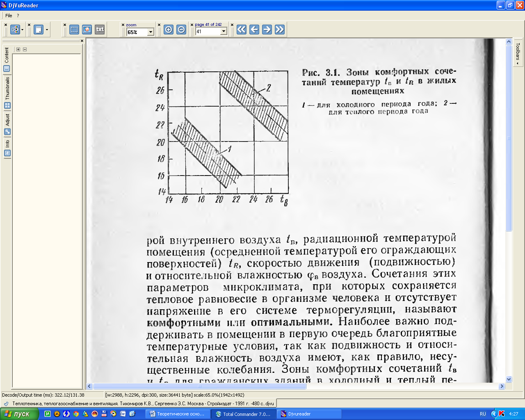525x420 pixels.
Task: Close the navigation arrows toolbar x
Action: [232, 25]
